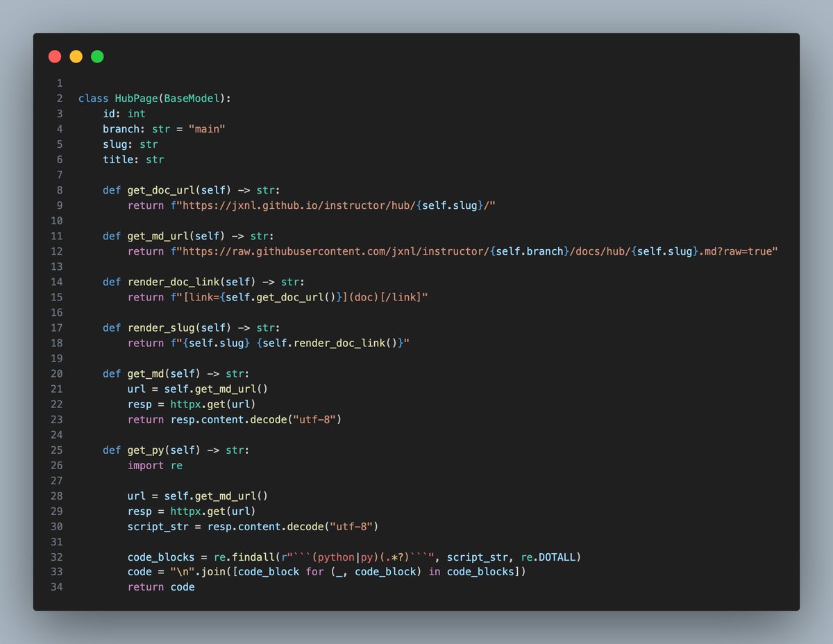Click the '[link={self.get_doc_url()}](doc)[/link]' string

[x=299, y=297]
